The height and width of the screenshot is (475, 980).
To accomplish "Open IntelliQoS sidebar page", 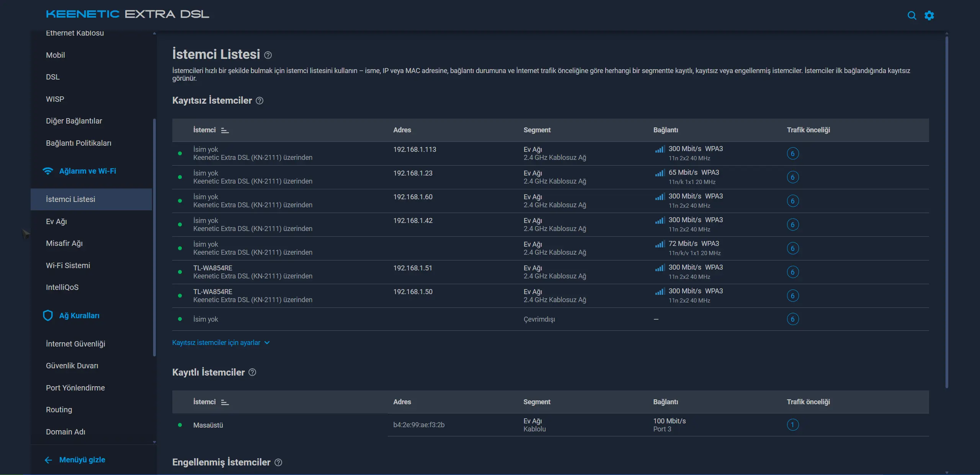I will [x=62, y=287].
